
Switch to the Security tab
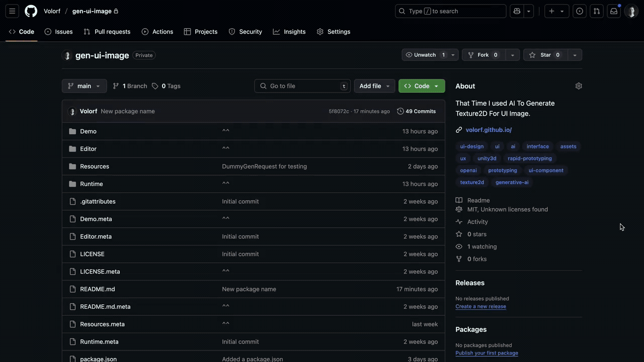click(245, 32)
